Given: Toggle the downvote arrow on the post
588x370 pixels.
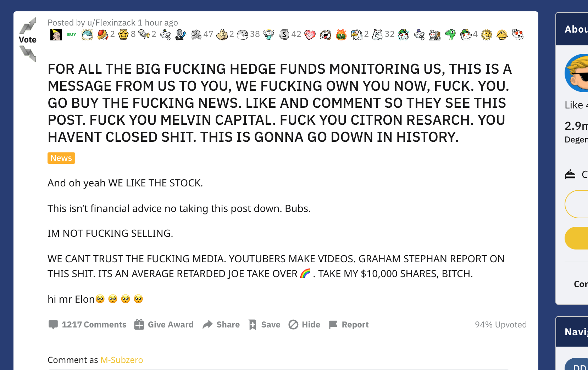Looking at the screenshot, I should coord(28,53).
